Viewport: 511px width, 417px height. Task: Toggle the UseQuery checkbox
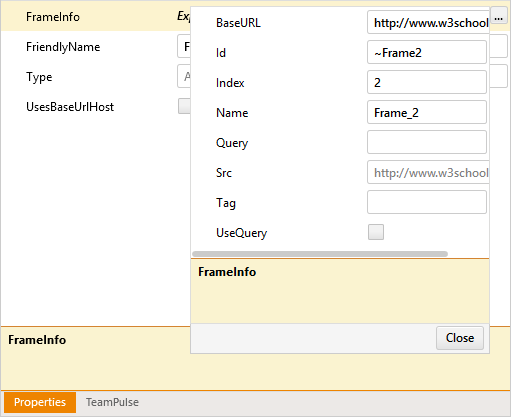click(376, 232)
